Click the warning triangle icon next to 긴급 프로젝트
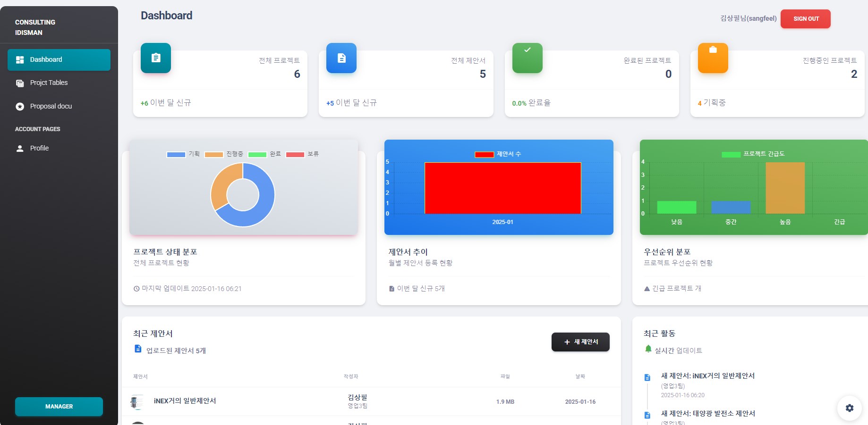868x425 pixels. [x=647, y=289]
